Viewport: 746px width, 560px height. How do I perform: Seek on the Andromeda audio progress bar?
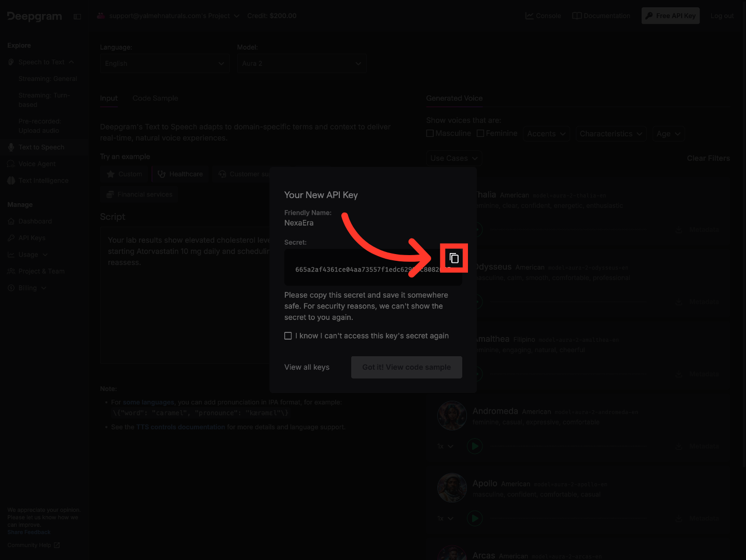[x=570, y=446]
